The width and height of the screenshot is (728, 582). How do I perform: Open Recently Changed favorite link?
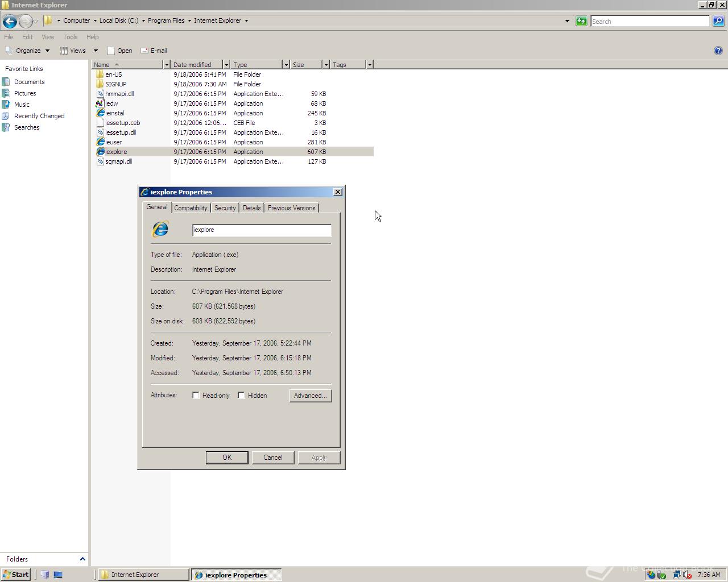[x=39, y=116]
